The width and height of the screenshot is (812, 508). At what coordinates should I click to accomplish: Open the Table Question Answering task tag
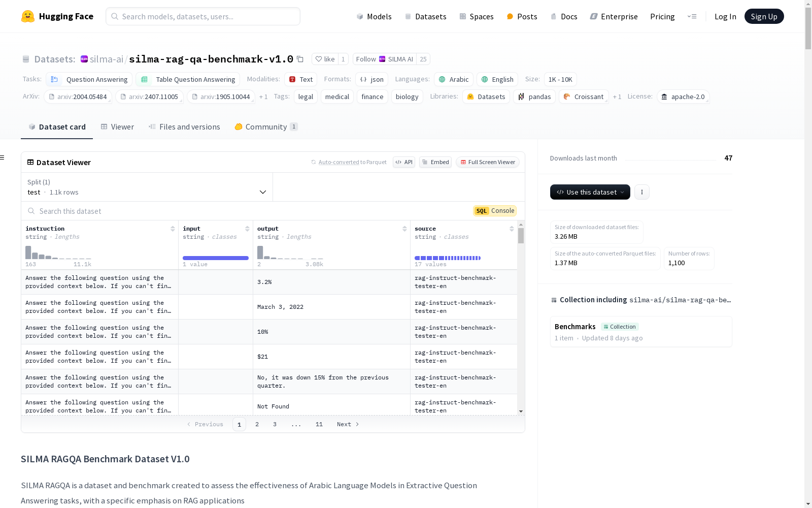[188, 79]
